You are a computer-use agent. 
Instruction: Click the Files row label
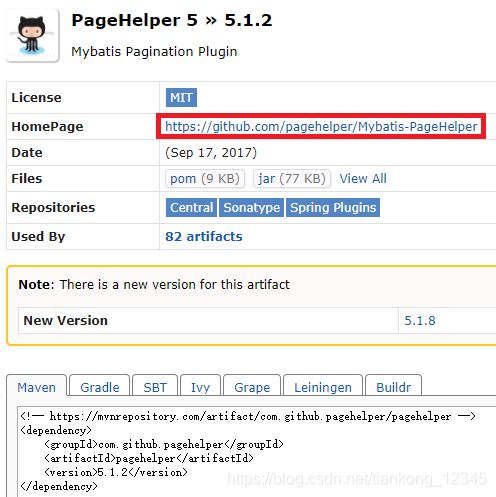pos(27,179)
